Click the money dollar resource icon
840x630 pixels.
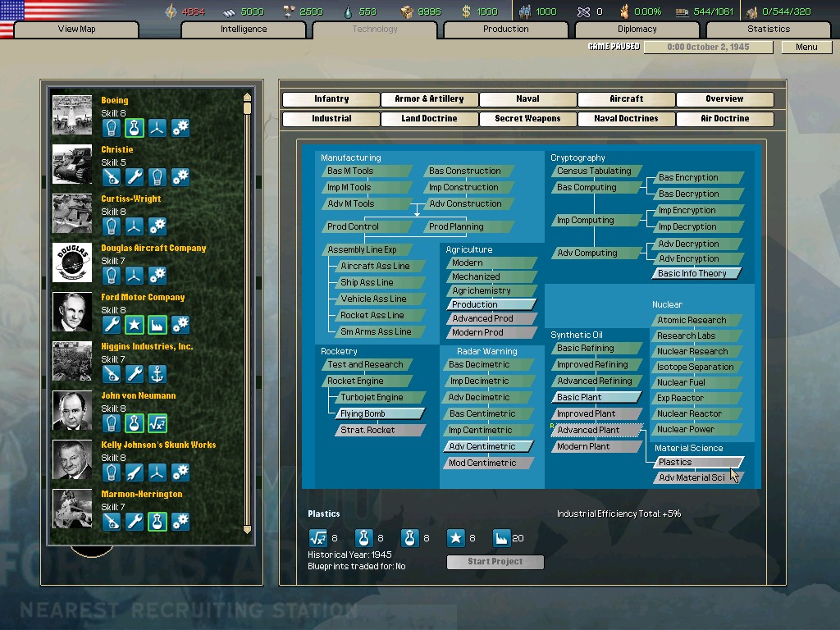point(466,11)
